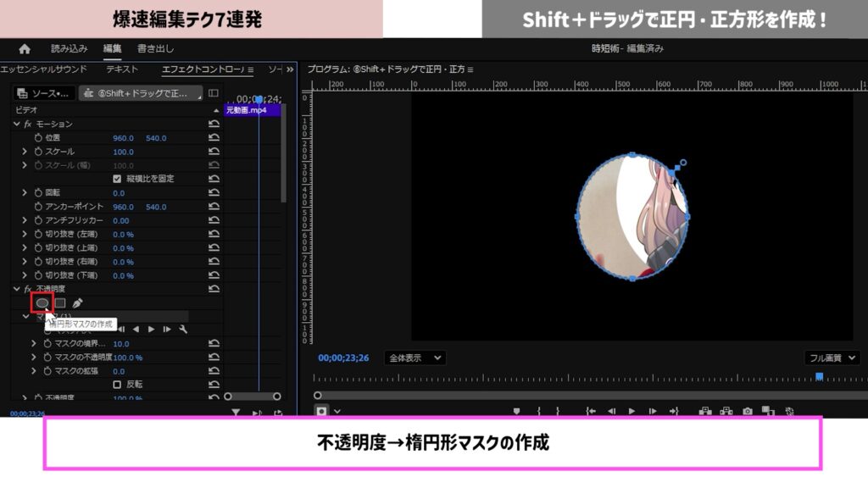868x488 pixels.
Task: Select the 元動画.mp4 clip bar
Action: coord(253,110)
